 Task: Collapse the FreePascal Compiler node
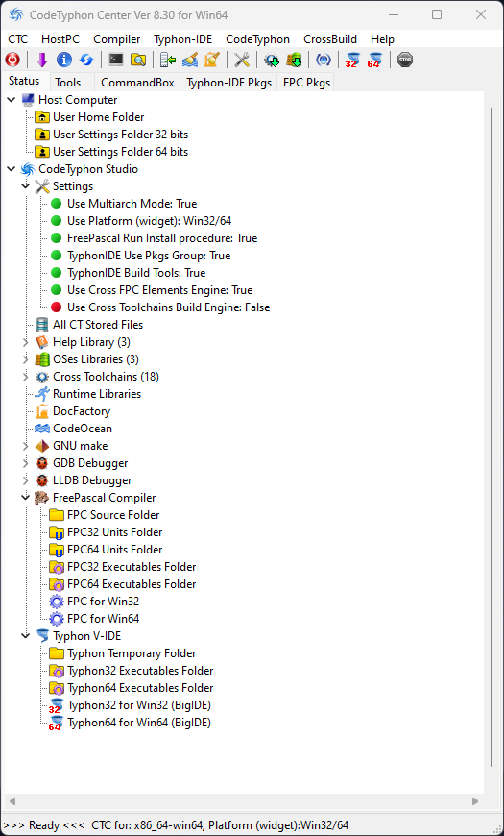(26, 498)
